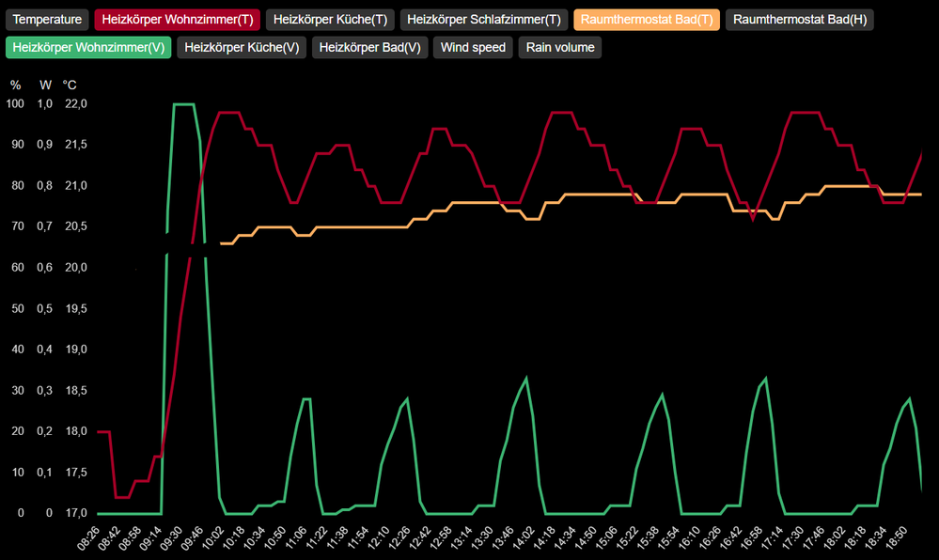Click the 22,0 temperature axis label
939x560 pixels.
coord(75,104)
